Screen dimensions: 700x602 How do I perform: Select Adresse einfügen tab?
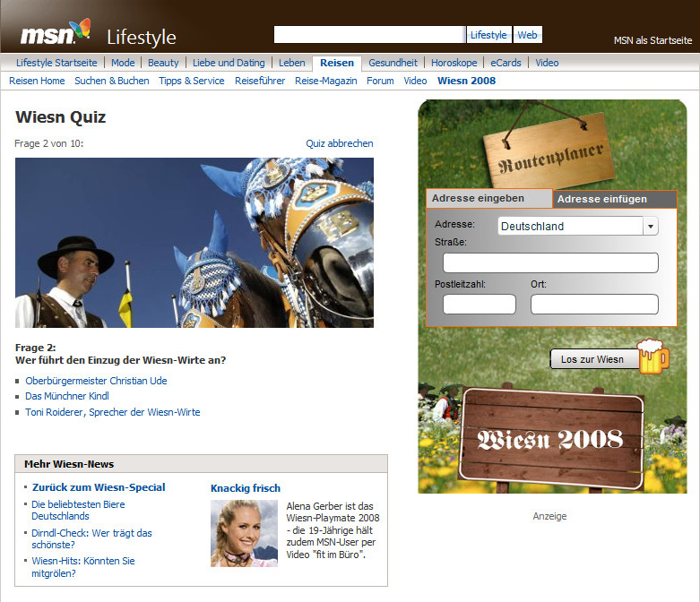coord(615,199)
